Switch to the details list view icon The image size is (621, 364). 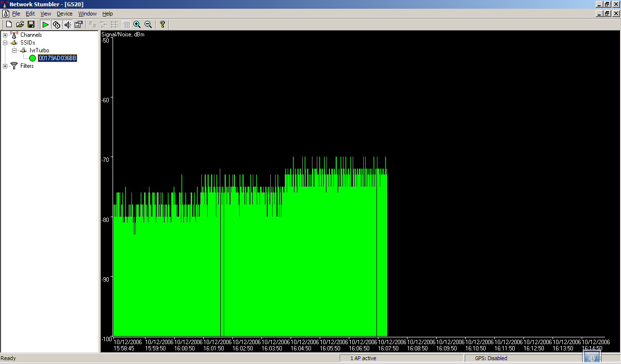126,24
